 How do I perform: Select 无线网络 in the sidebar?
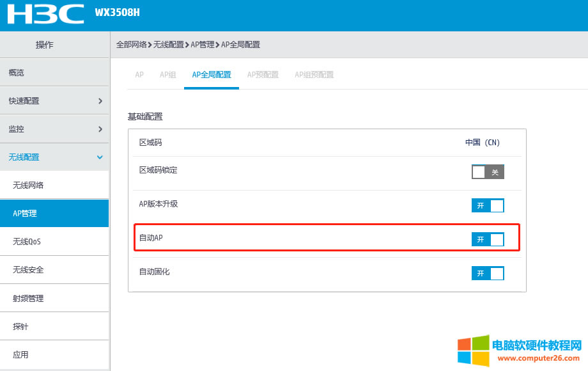click(x=28, y=185)
